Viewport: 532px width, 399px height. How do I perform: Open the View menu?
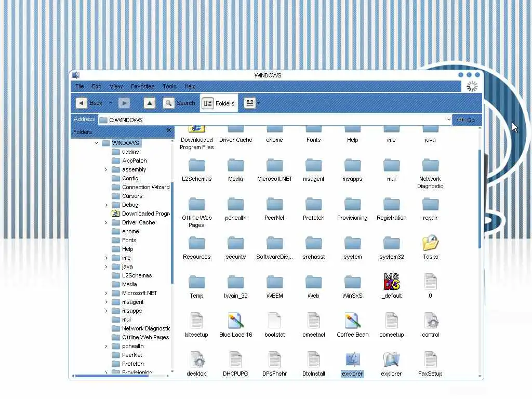[x=116, y=86]
